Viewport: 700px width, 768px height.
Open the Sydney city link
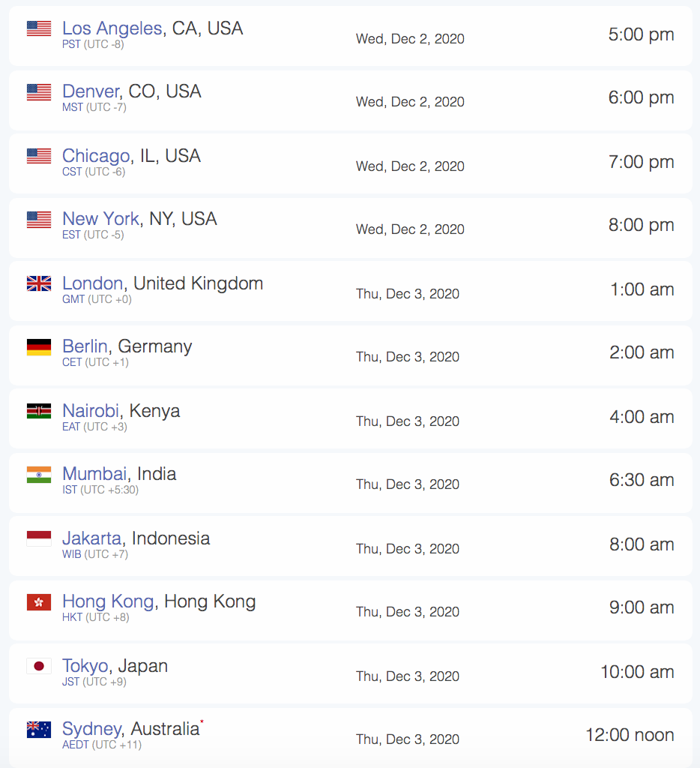pyautogui.click(x=91, y=729)
